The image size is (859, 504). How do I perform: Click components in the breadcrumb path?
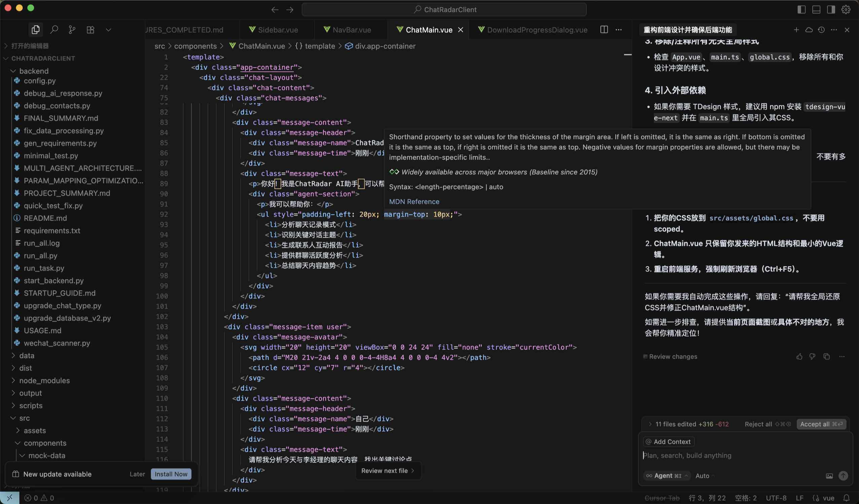point(195,46)
